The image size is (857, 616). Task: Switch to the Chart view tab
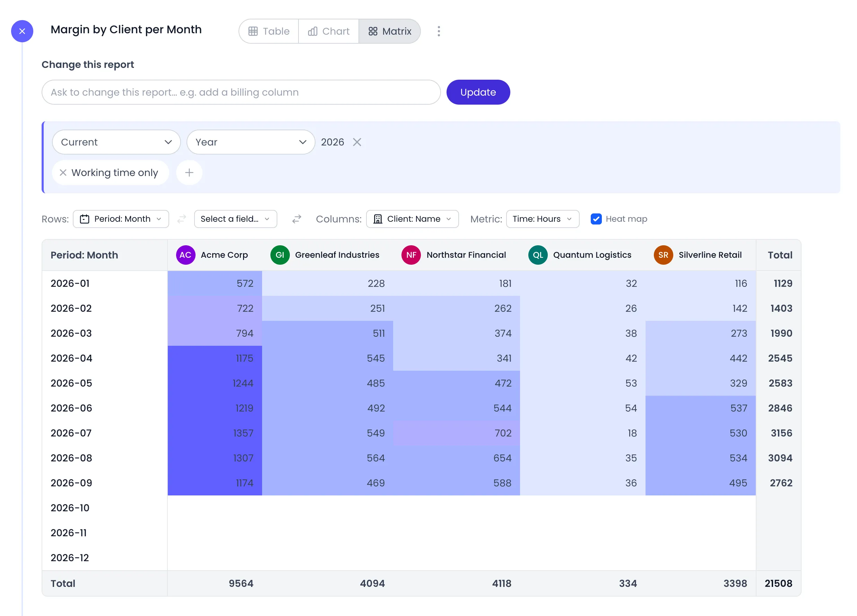point(329,31)
